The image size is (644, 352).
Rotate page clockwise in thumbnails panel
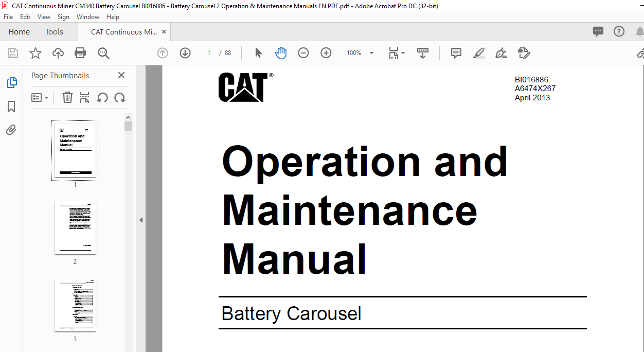[120, 97]
